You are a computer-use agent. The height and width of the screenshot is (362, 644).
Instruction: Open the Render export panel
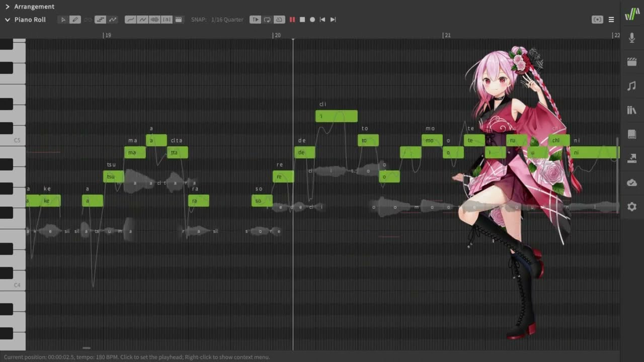(632, 158)
